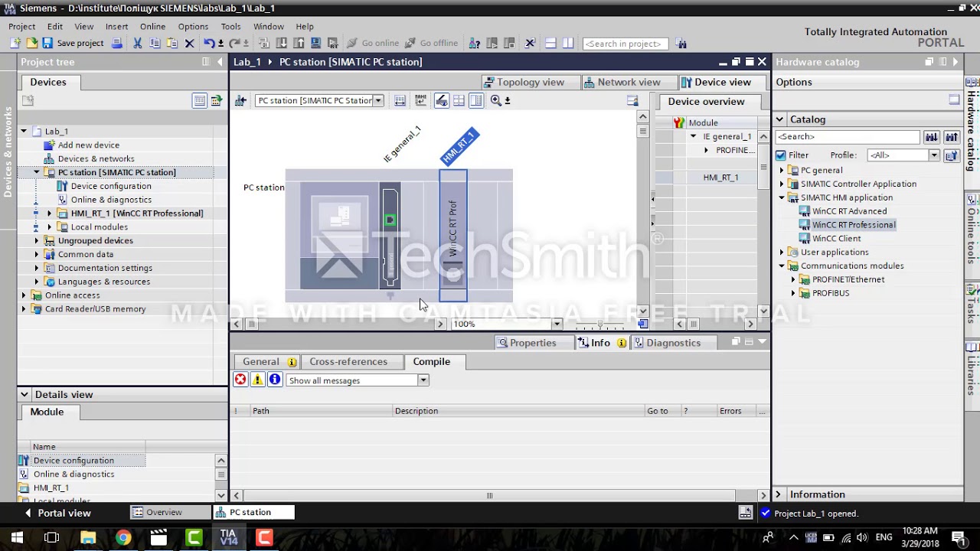
Task: Click the Show address labels icon
Action: pyautogui.click(x=400, y=100)
